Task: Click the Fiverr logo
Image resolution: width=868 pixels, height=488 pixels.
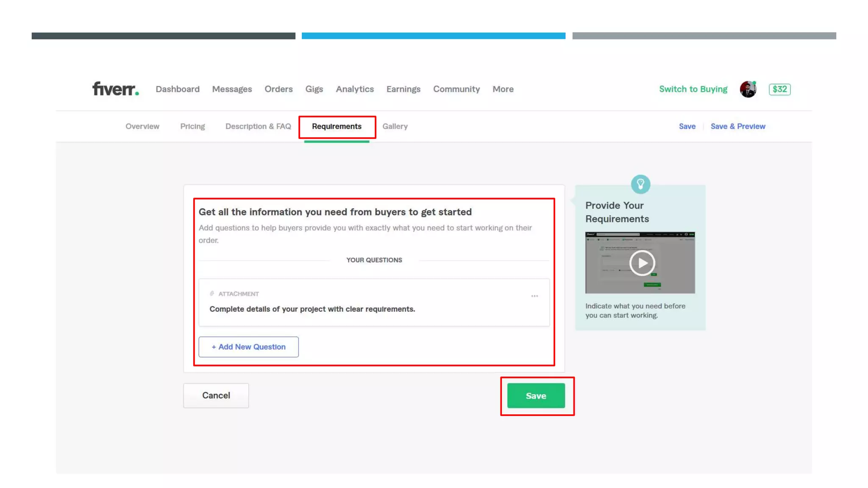Action: [x=115, y=89]
